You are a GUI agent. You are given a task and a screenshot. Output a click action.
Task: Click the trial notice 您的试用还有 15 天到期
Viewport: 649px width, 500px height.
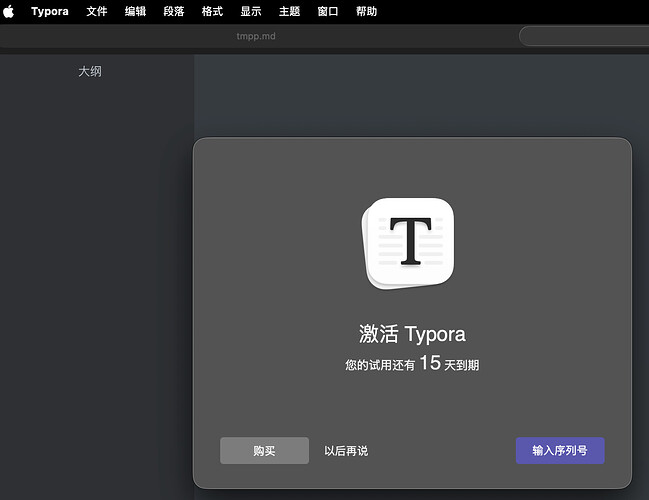tap(412, 363)
